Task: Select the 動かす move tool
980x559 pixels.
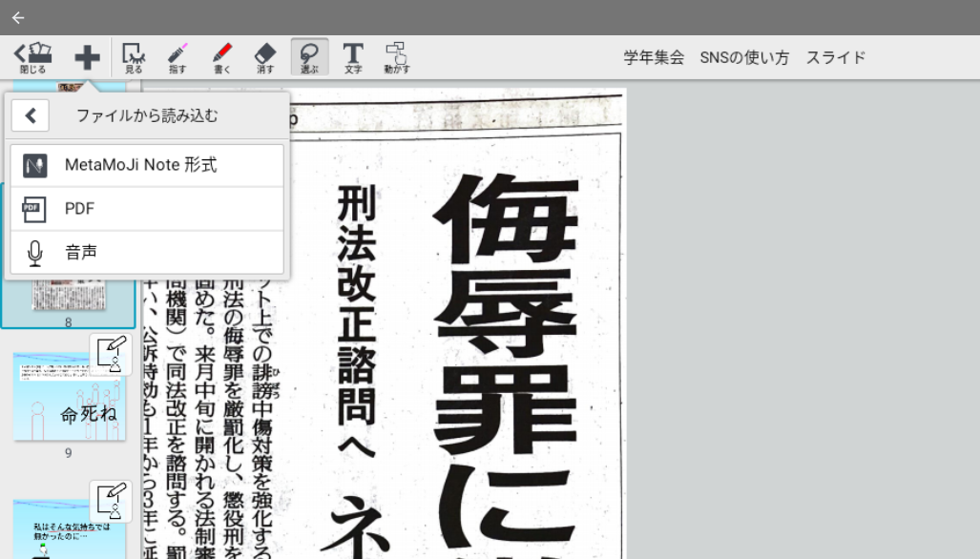Action: (396, 57)
